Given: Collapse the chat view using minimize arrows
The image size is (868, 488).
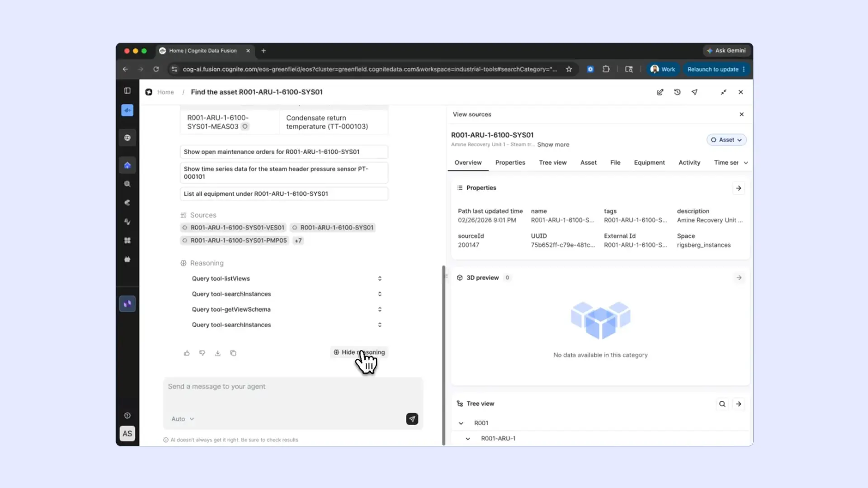Looking at the screenshot, I should coord(723,92).
